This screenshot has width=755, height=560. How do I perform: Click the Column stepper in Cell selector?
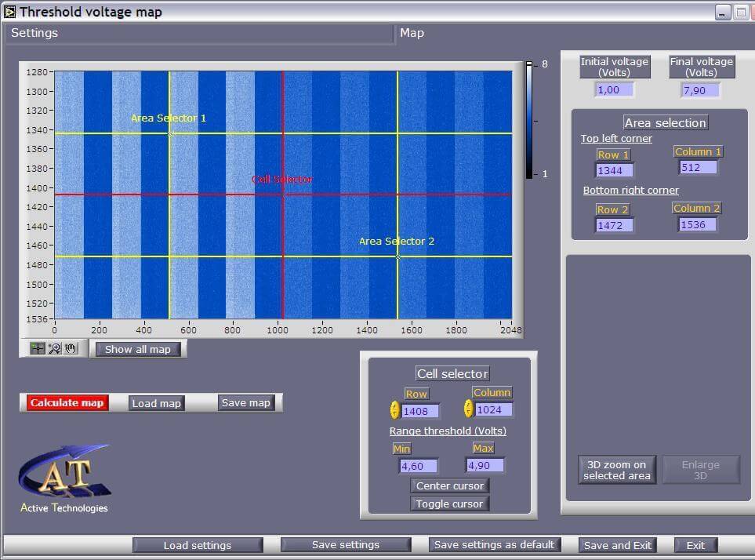pos(469,409)
